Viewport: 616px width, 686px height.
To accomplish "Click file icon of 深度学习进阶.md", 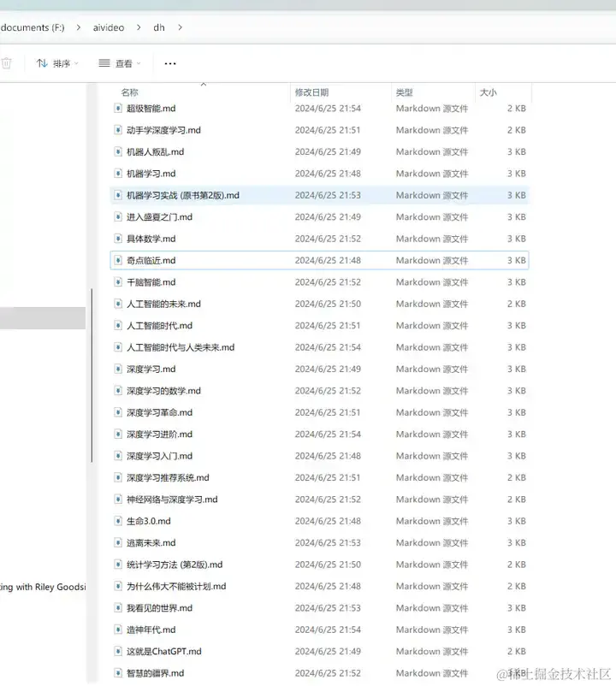I will [x=118, y=434].
